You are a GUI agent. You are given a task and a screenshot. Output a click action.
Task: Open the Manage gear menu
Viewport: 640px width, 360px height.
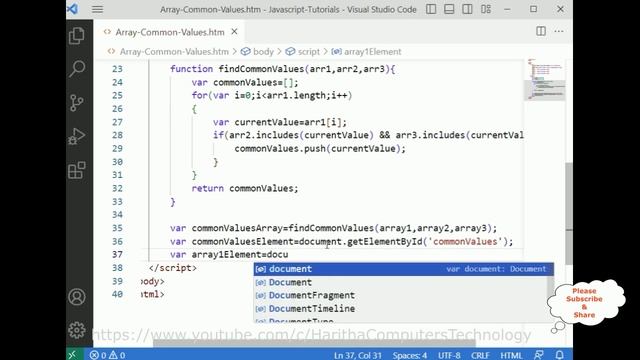click(x=77, y=330)
